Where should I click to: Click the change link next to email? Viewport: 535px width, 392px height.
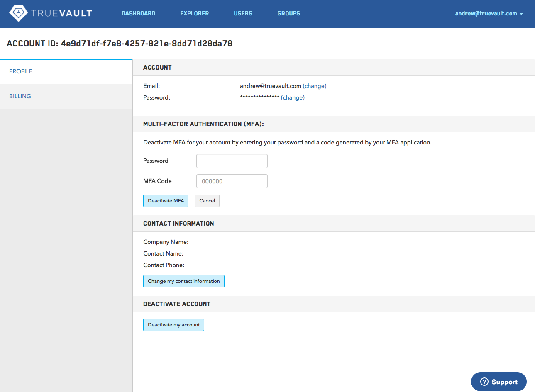point(315,86)
